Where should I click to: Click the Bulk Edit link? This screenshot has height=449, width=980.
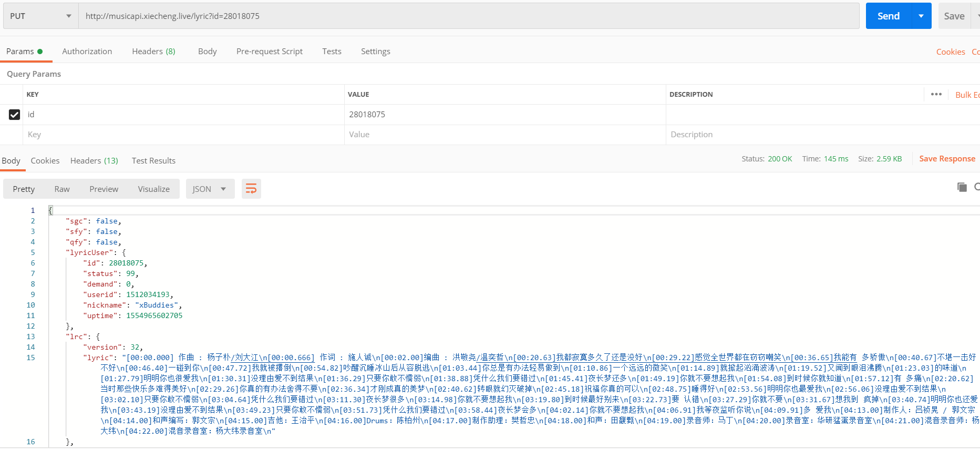[967, 95]
